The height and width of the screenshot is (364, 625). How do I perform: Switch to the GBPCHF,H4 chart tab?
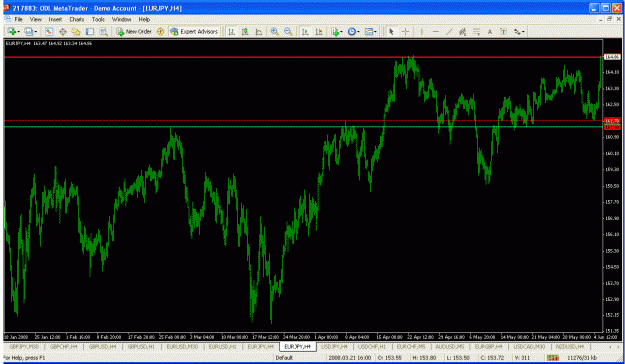64,347
